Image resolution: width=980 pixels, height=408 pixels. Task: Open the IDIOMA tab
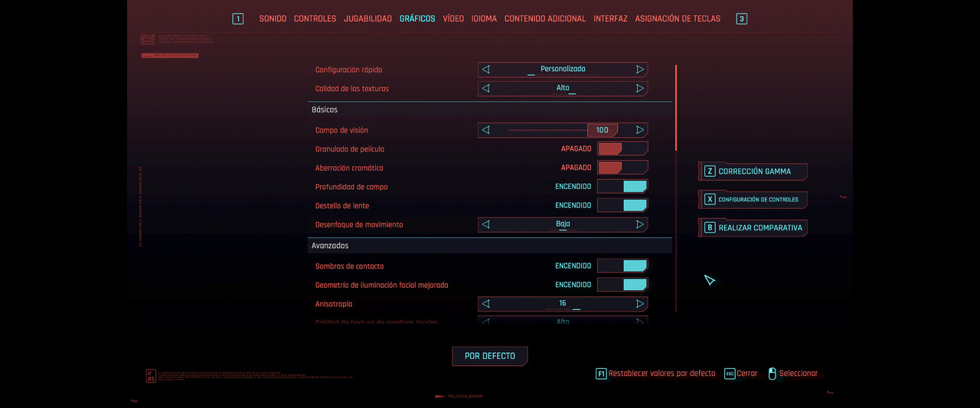tap(484, 18)
